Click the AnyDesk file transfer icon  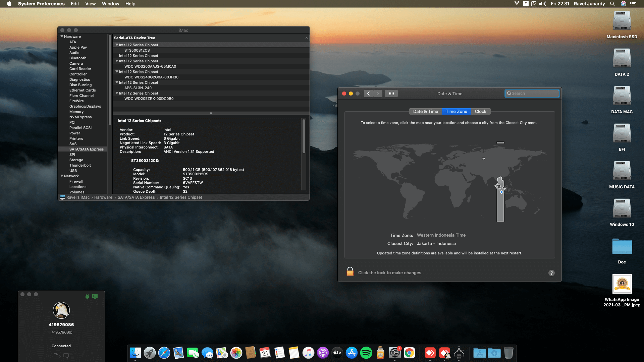pos(57,356)
